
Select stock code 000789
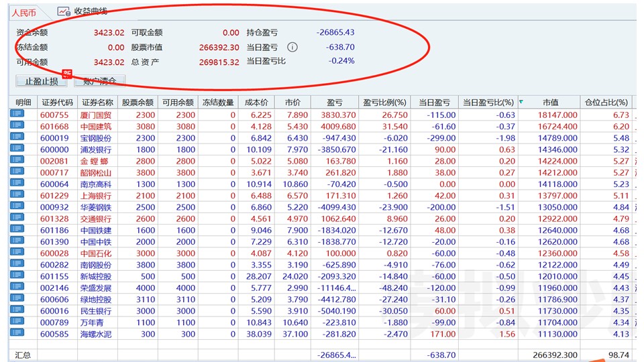[x=54, y=322]
